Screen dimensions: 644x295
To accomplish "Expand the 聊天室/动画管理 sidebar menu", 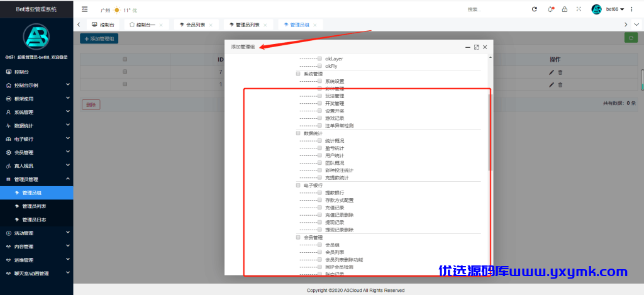I will point(68,273).
